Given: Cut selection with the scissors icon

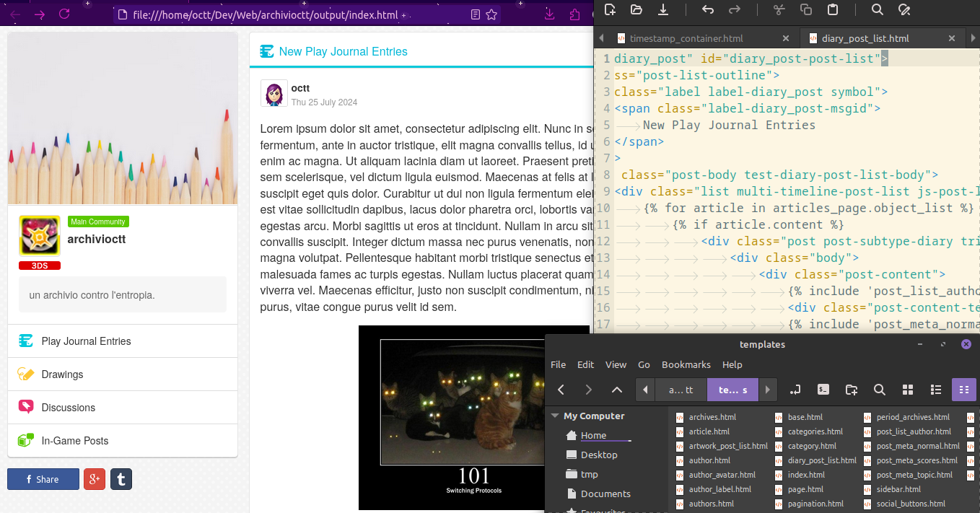Looking at the screenshot, I should (x=779, y=9).
